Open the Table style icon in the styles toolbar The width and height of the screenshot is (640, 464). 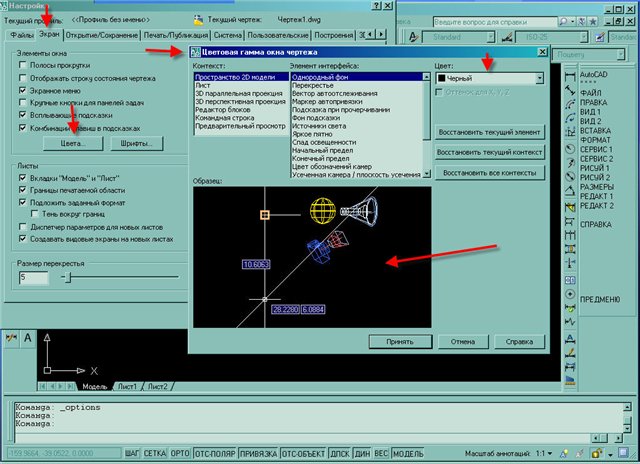tap(600, 37)
